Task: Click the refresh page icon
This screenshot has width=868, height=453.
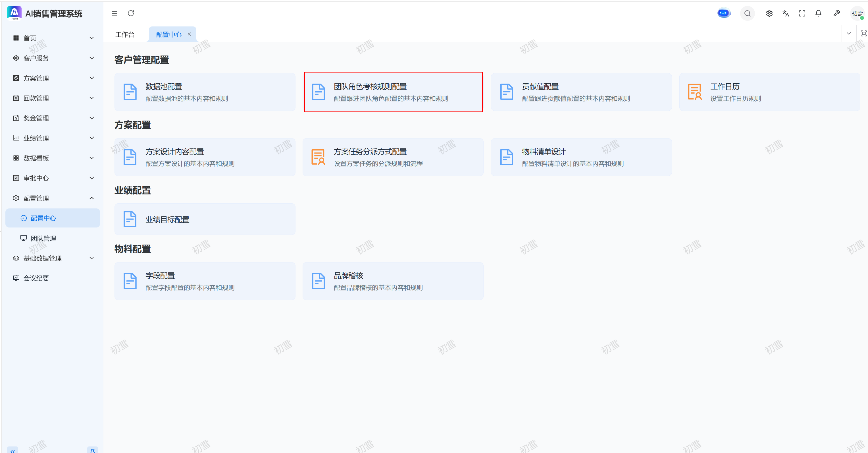Action: click(131, 13)
